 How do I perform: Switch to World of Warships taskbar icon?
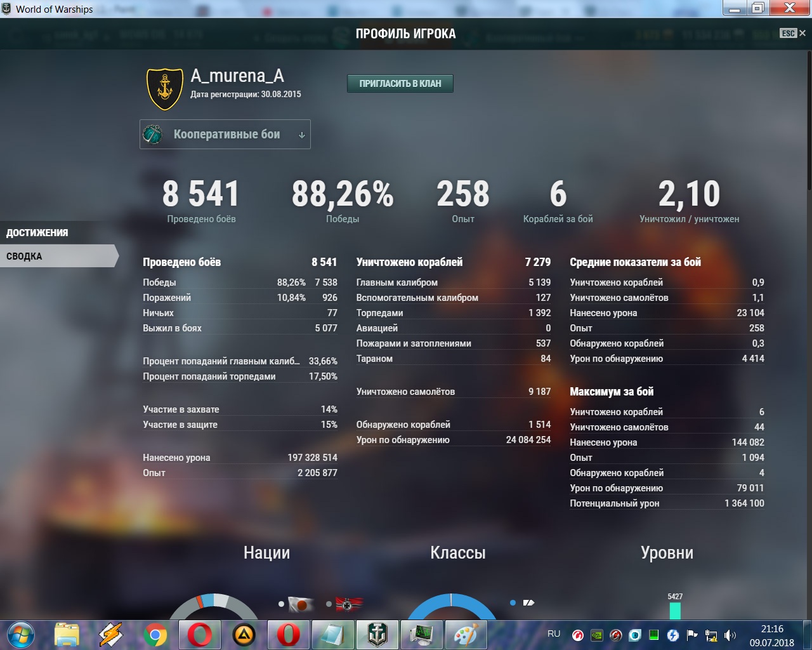click(x=377, y=635)
